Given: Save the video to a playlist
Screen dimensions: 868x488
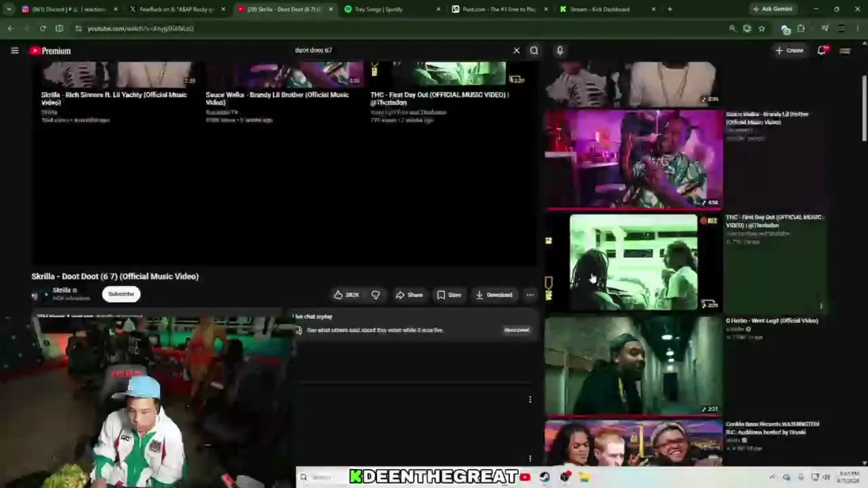Looking at the screenshot, I should [449, 295].
